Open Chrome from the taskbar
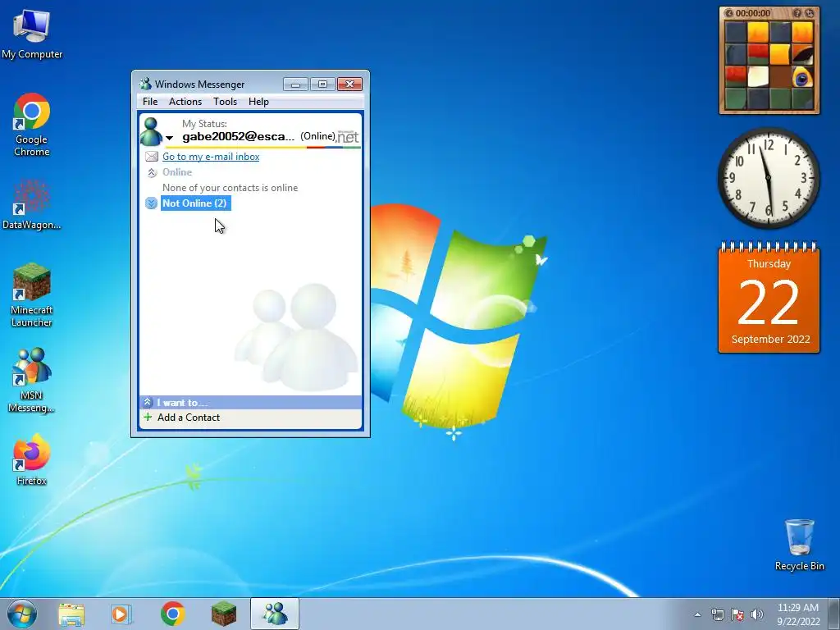The width and height of the screenshot is (840, 630). tap(172, 614)
